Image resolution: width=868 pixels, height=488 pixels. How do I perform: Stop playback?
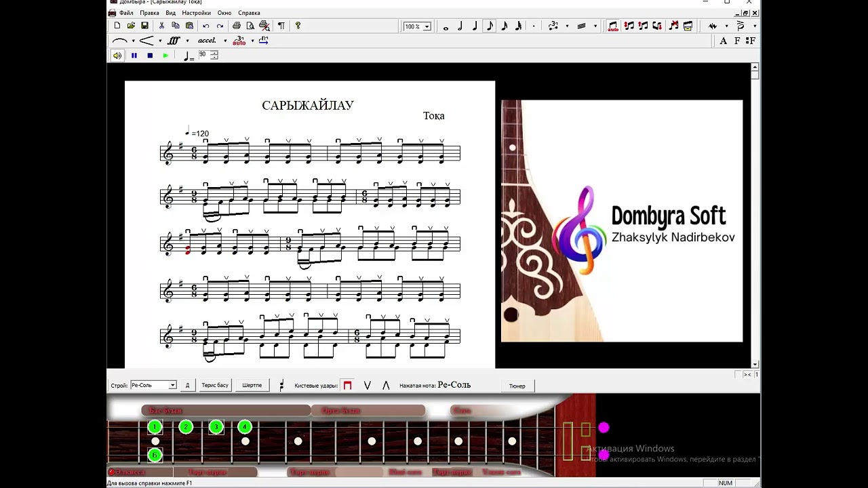150,56
